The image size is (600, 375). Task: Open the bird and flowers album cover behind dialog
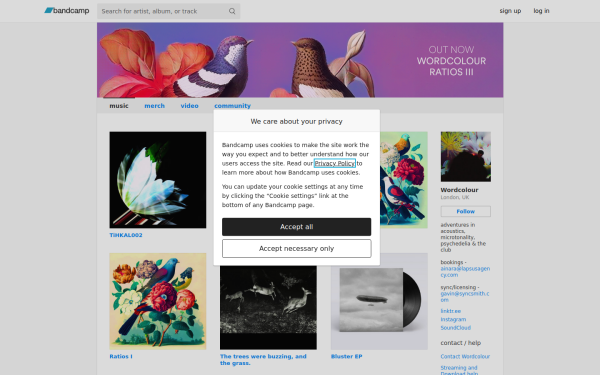(x=404, y=180)
